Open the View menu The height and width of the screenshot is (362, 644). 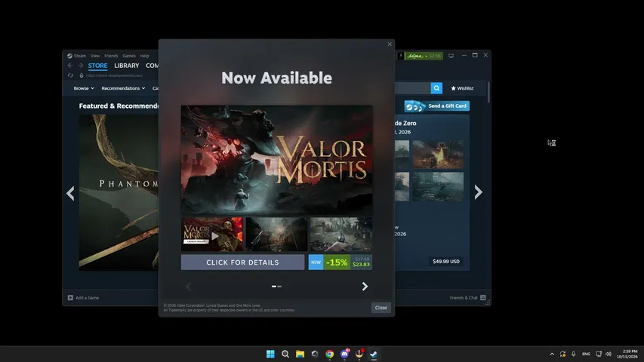pos(95,56)
